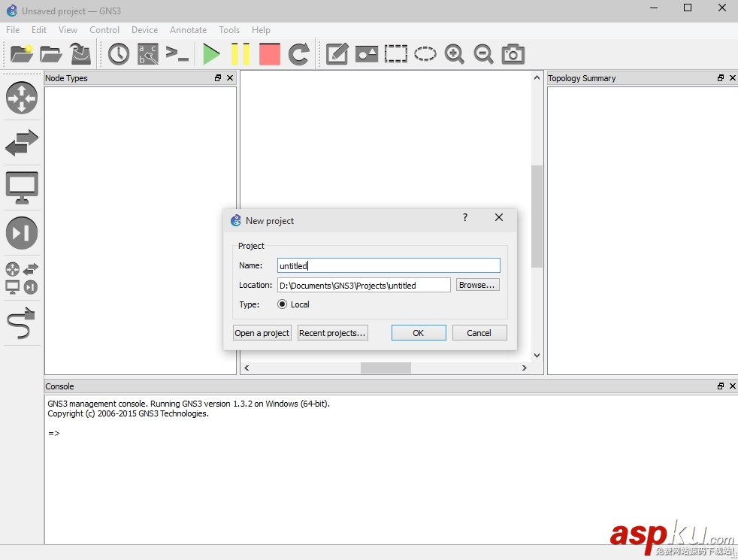The height and width of the screenshot is (560, 738).
Task: Browse routers in the device sidebar
Action: 22,98
